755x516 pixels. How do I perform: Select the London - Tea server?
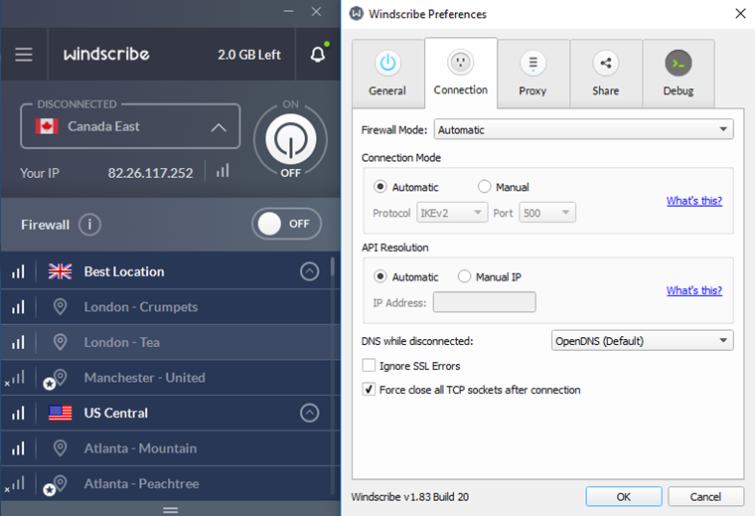coord(166,342)
